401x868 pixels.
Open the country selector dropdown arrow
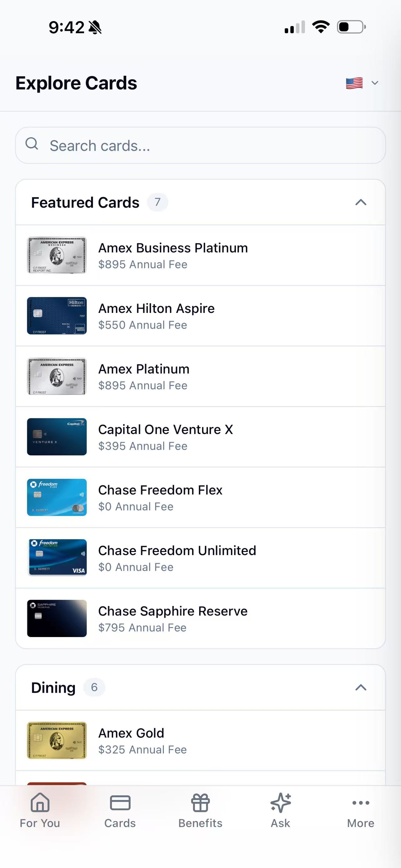[375, 83]
